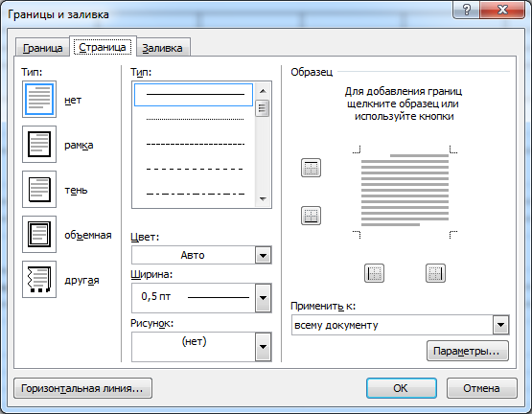Switch to the 'Заливка' tab
The width and height of the screenshot is (532, 414).
coord(162,48)
